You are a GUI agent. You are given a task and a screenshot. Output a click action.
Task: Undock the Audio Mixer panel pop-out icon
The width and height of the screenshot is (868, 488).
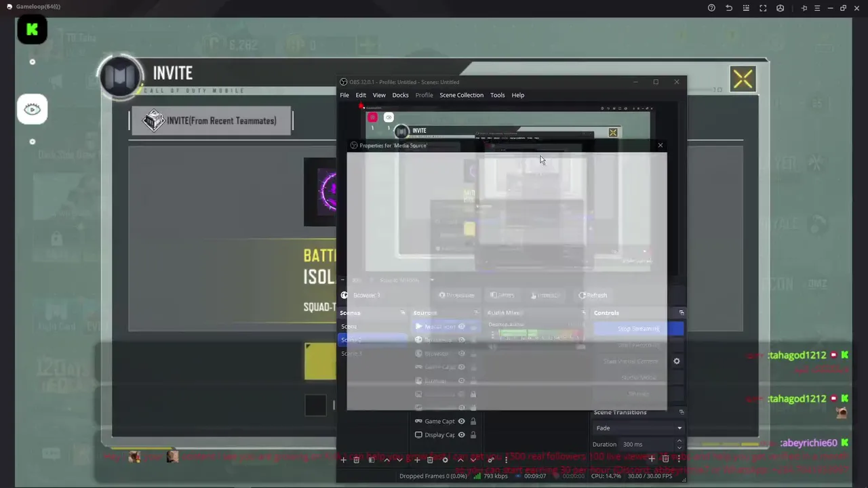click(x=583, y=312)
